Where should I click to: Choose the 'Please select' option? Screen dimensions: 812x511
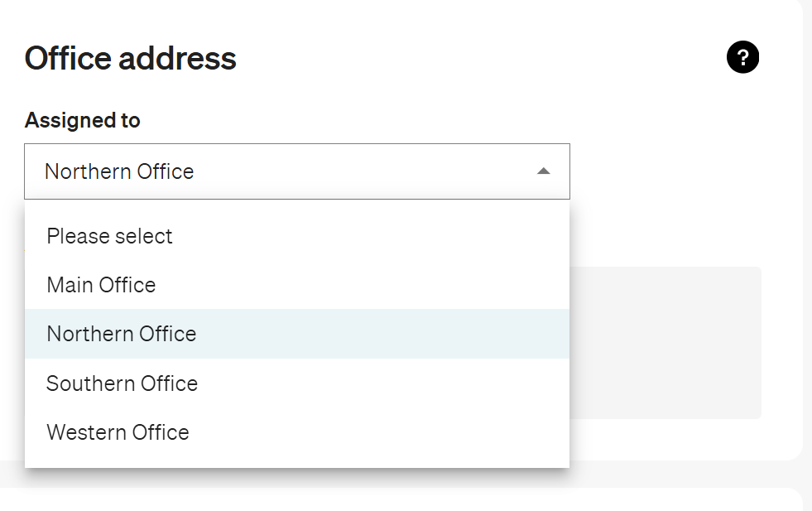click(296, 236)
